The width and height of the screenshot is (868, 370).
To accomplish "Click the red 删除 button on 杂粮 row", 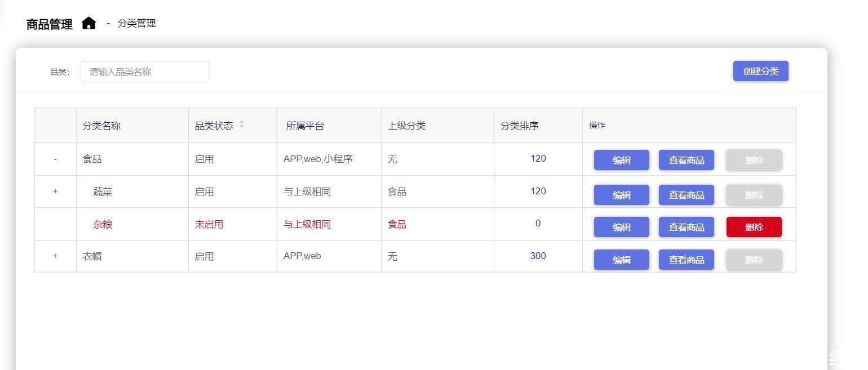I will click(754, 226).
